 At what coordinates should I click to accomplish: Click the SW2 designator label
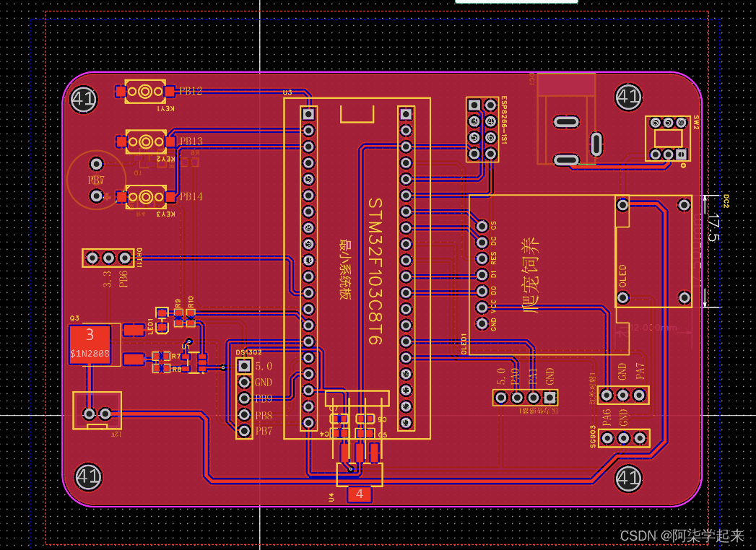coord(696,122)
